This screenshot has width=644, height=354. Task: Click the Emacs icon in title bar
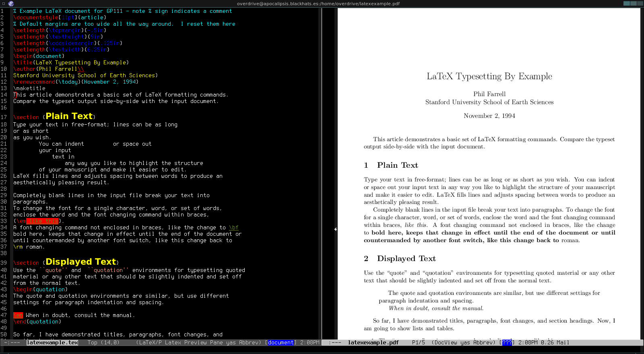tap(11, 4)
